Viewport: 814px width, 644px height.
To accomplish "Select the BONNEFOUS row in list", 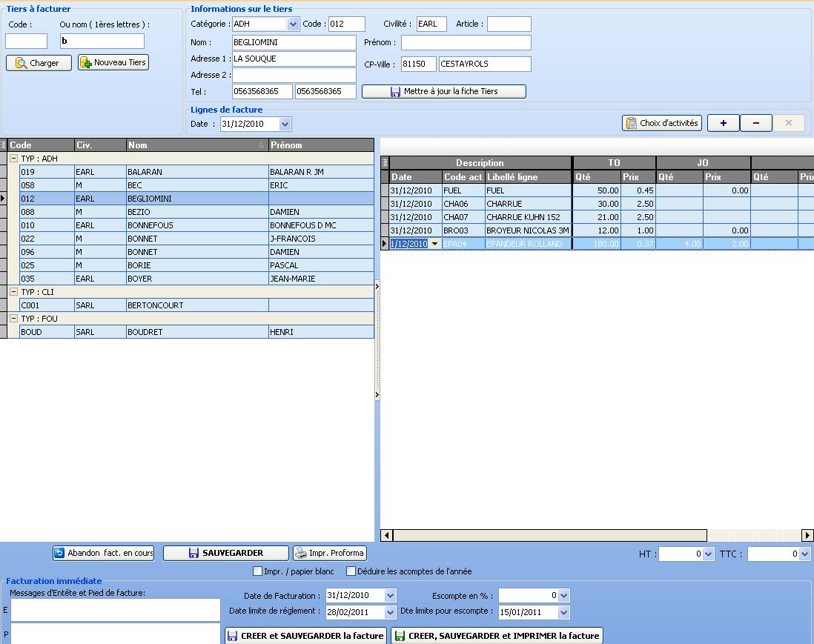I will click(x=196, y=225).
